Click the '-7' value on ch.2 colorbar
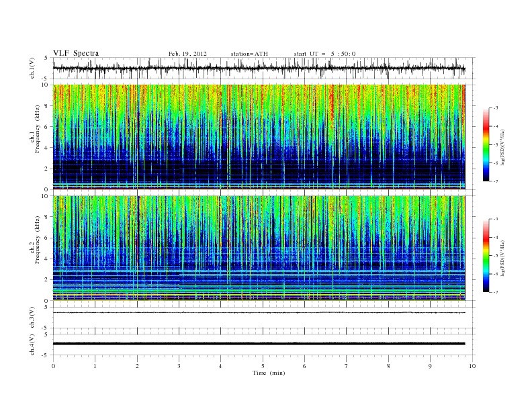The height and width of the screenshot is (411, 532). 496,292
